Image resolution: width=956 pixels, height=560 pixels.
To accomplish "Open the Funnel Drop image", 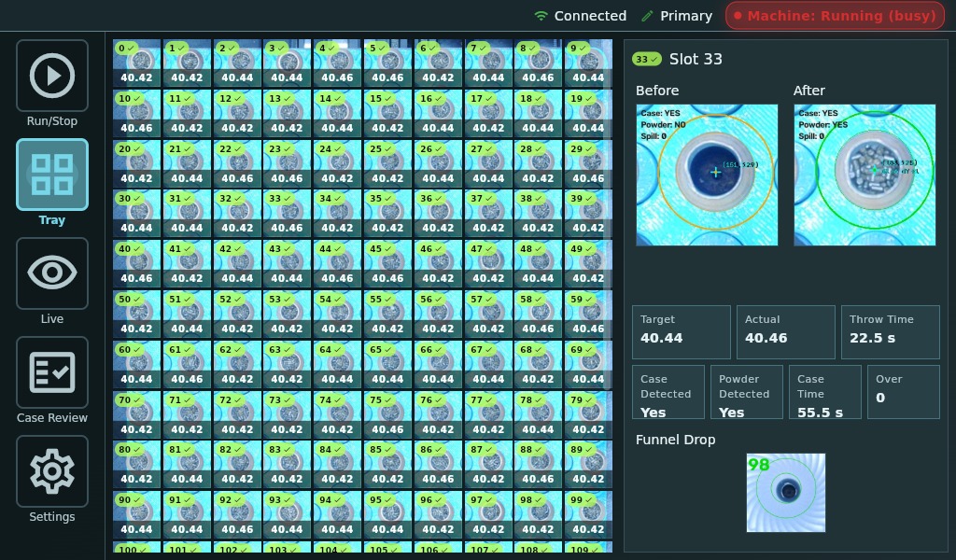I will pos(786,493).
